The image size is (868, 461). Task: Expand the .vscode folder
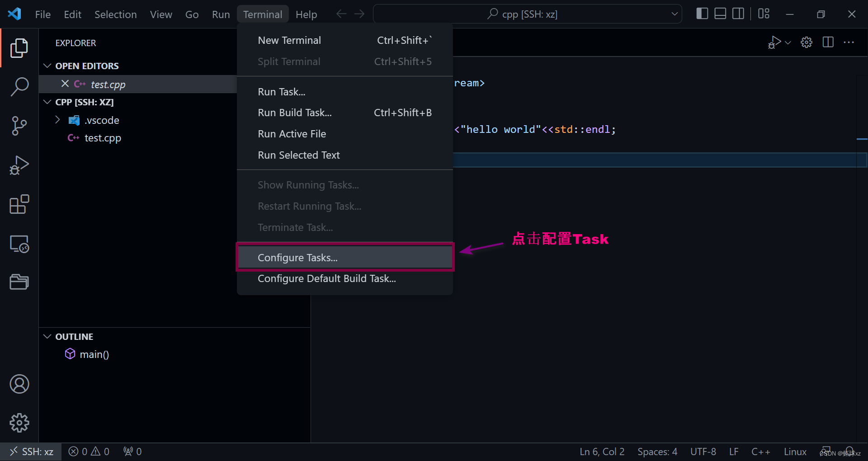click(x=57, y=120)
